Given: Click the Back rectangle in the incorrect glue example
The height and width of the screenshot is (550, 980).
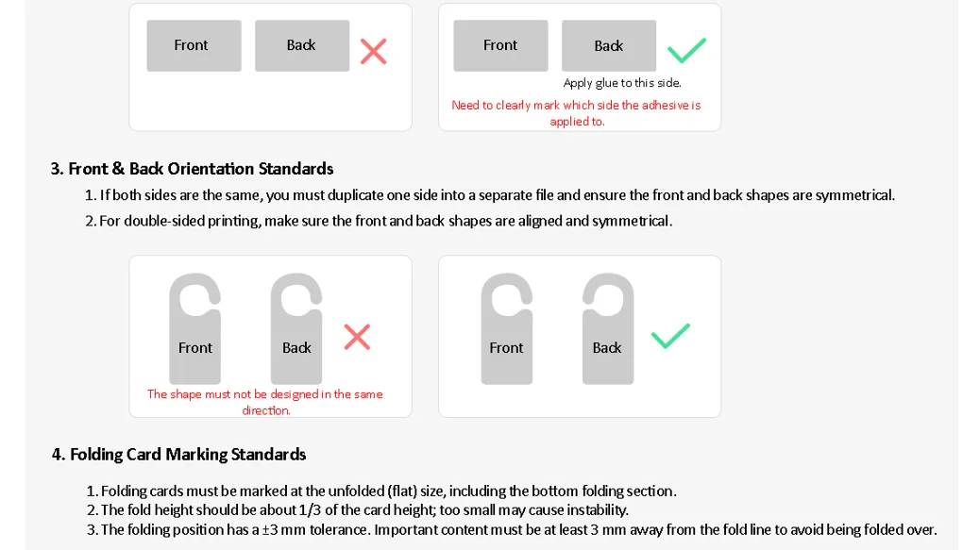Looking at the screenshot, I should [x=302, y=45].
